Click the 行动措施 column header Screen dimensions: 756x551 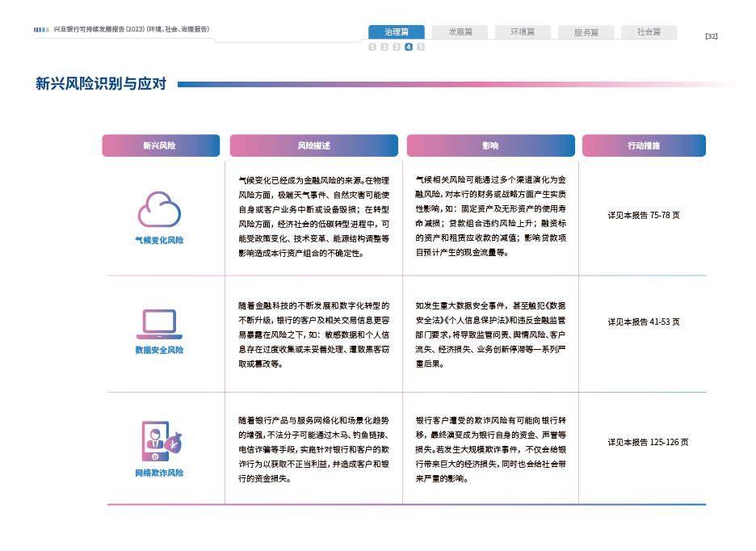point(644,145)
